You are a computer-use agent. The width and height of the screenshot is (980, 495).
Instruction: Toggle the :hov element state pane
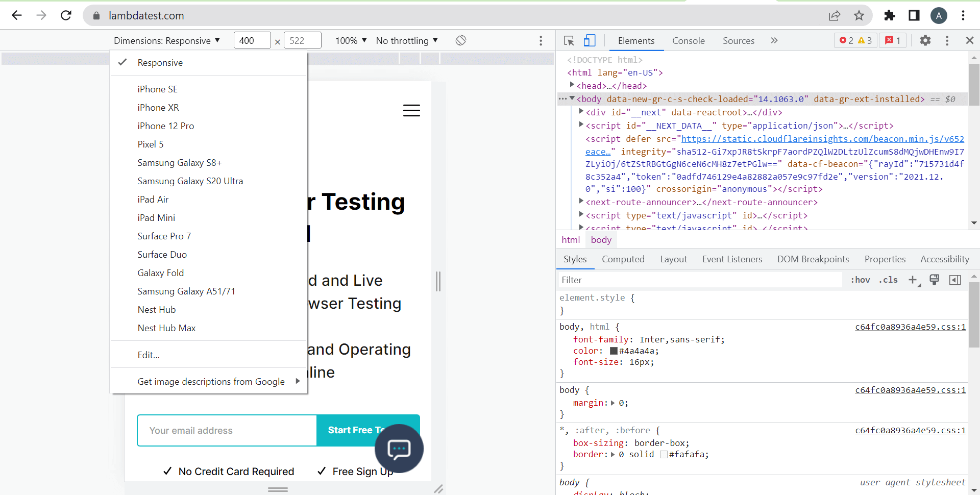click(860, 280)
